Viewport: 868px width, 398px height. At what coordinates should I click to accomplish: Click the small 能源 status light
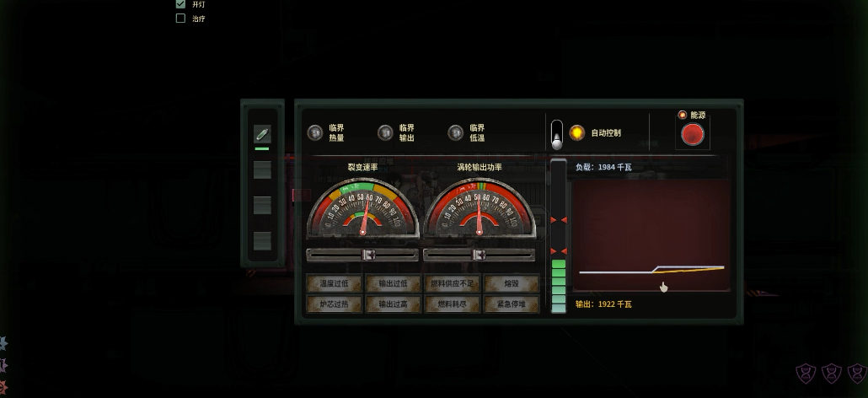pyautogui.click(x=682, y=116)
